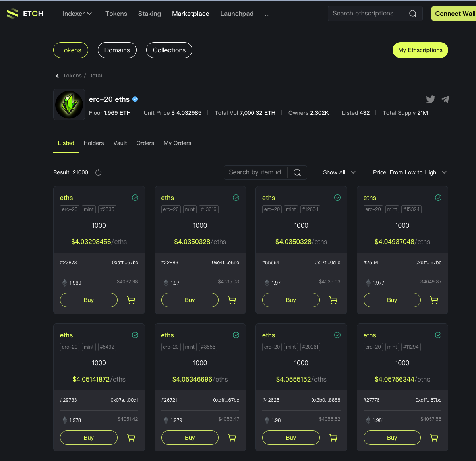Click the header search magnifier icon
This screenshot has height=461, width=476.
(x=413, y=14)
